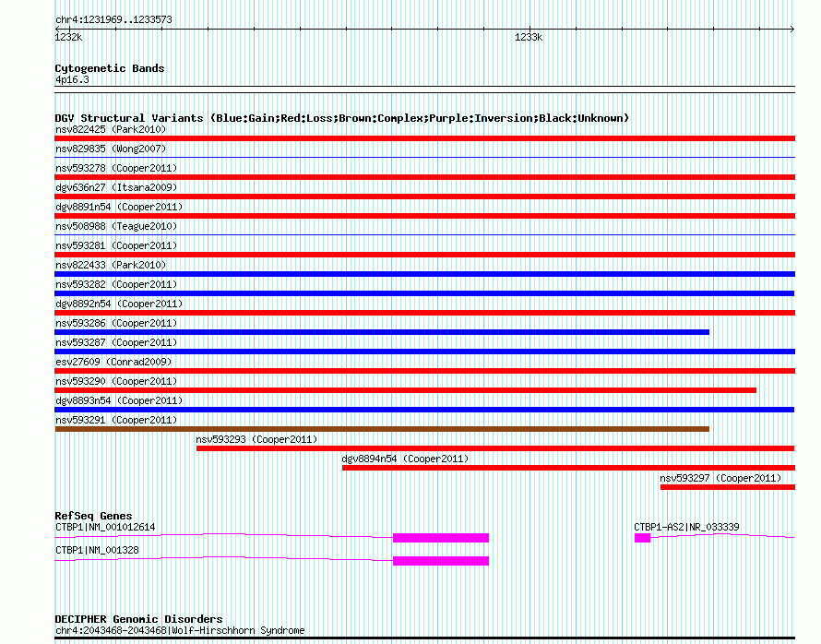
Task: Click the nsv822425 (Park2010) red bar
Action: click(x=424, y=138)
